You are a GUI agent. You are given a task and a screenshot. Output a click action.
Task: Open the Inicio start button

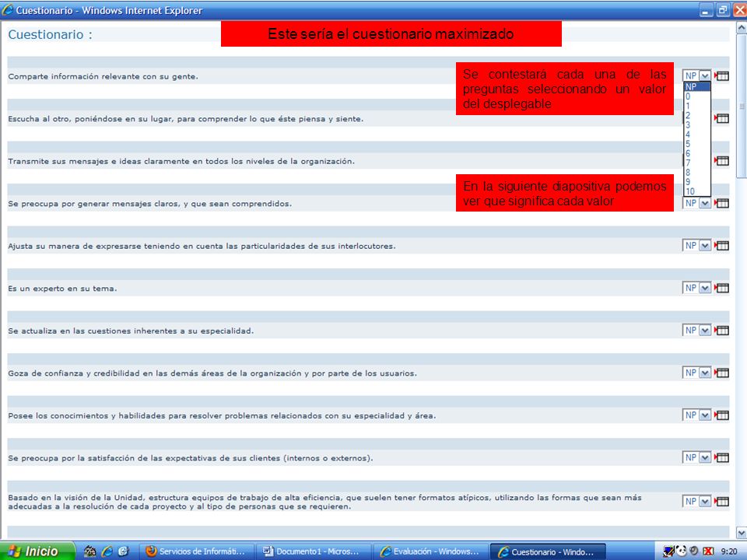tap(37, 551)
